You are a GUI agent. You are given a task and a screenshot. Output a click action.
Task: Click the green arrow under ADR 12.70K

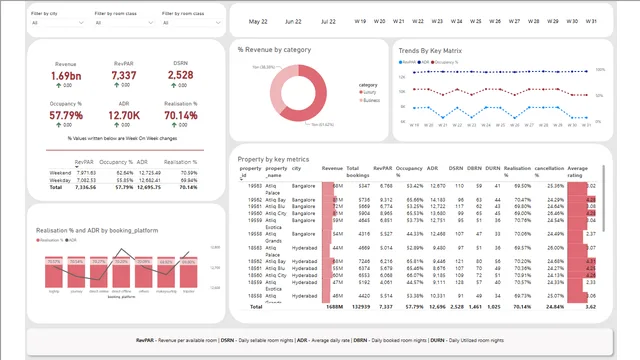pos(117,125)
